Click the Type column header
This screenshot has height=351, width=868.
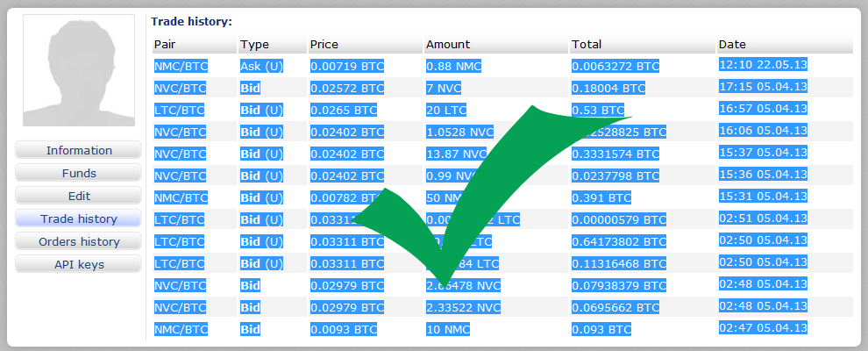click(254, 45)
